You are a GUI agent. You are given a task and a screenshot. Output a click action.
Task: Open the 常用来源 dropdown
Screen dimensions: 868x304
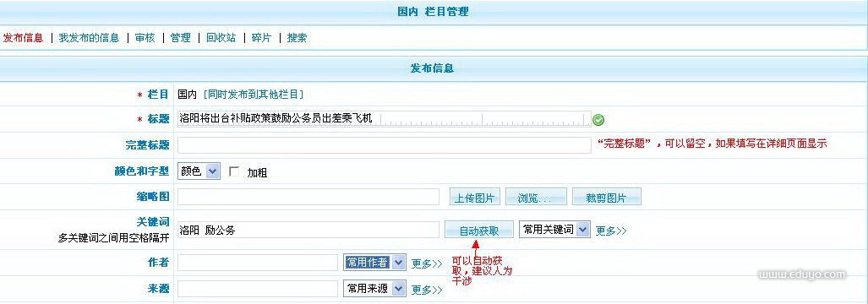point(374,289)
